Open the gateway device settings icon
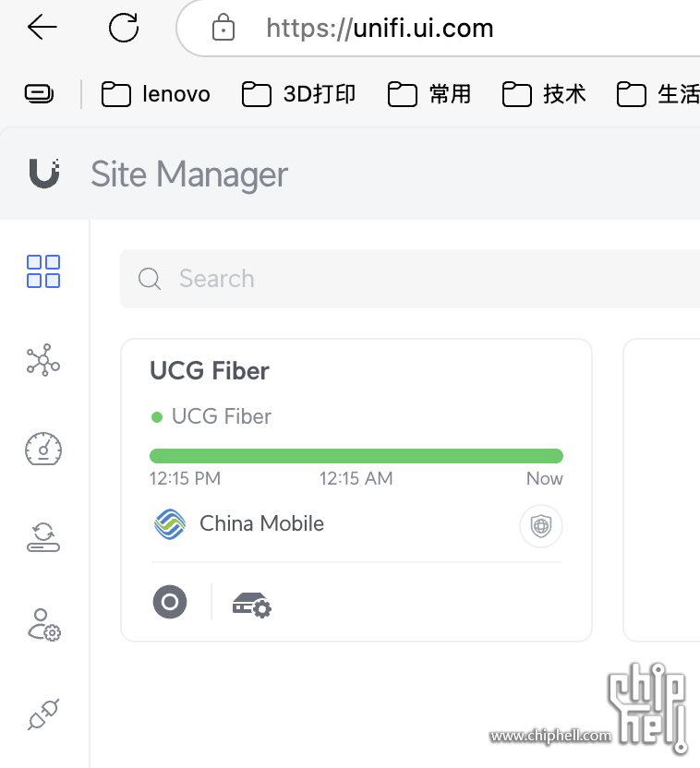Screen dimensions: 700x768 pos(252,605)
